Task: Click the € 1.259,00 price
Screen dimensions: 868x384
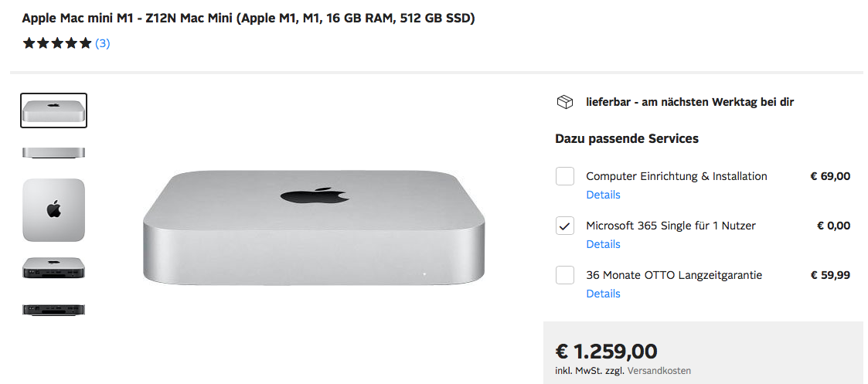Action: point(606,352)
